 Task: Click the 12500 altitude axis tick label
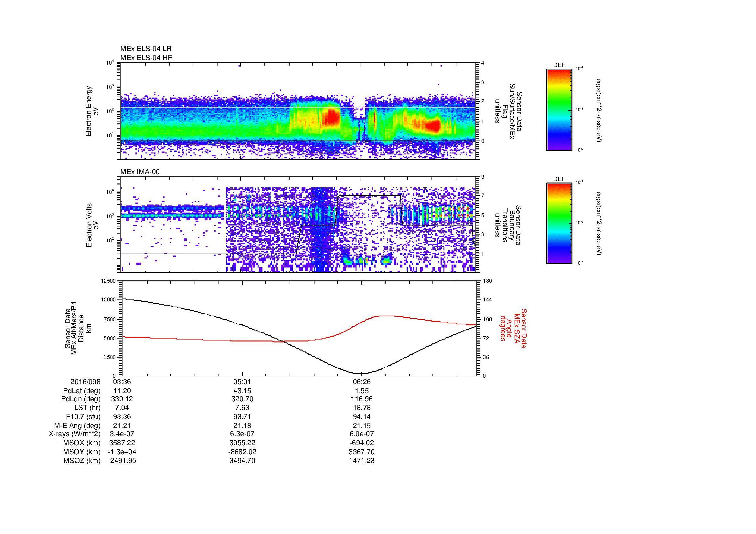(x=109, y=281)
